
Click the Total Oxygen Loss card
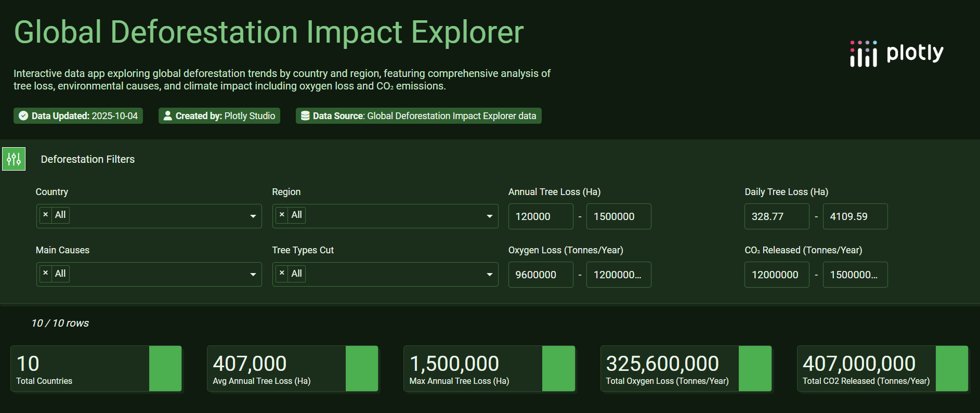(686, 369)
